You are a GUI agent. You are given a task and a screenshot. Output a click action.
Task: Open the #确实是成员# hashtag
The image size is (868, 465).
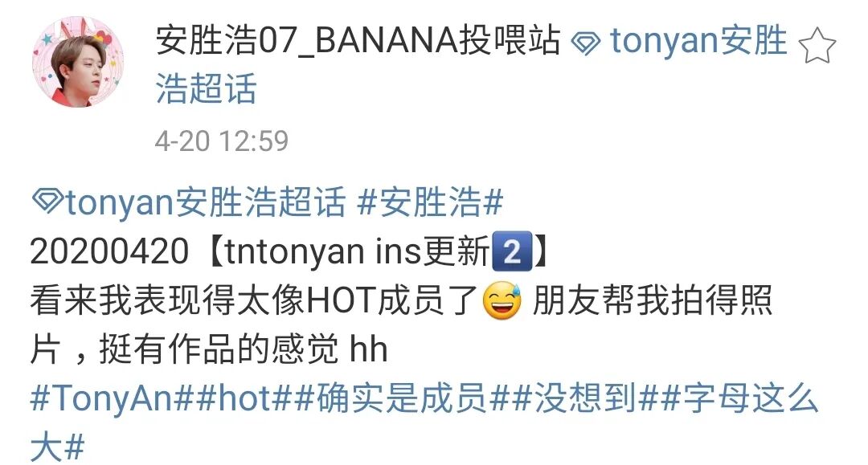coord(402,398)
